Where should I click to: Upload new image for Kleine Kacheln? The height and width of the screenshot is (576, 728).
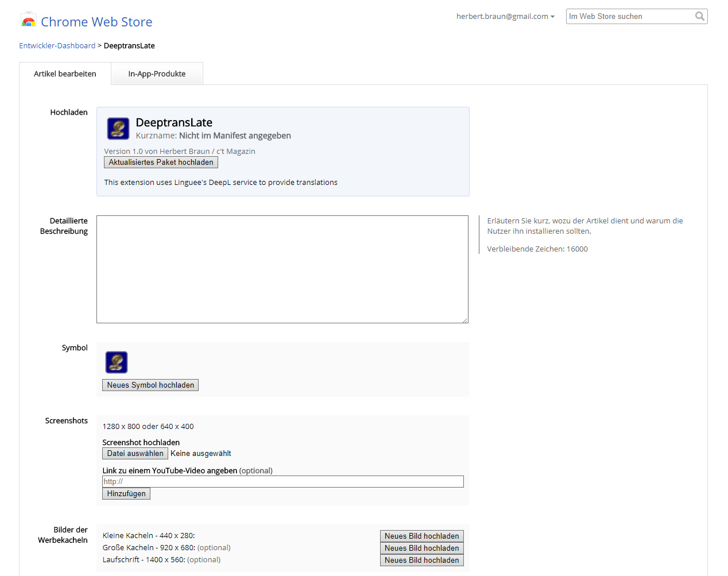coord(422,536)
